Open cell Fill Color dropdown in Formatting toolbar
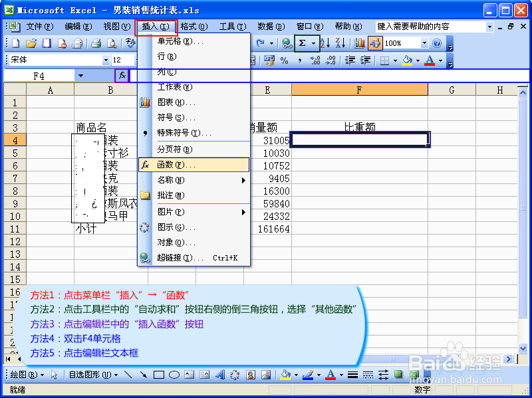This screenshot has height=398, width=532. pyautogui.click(x=418, y=61)
